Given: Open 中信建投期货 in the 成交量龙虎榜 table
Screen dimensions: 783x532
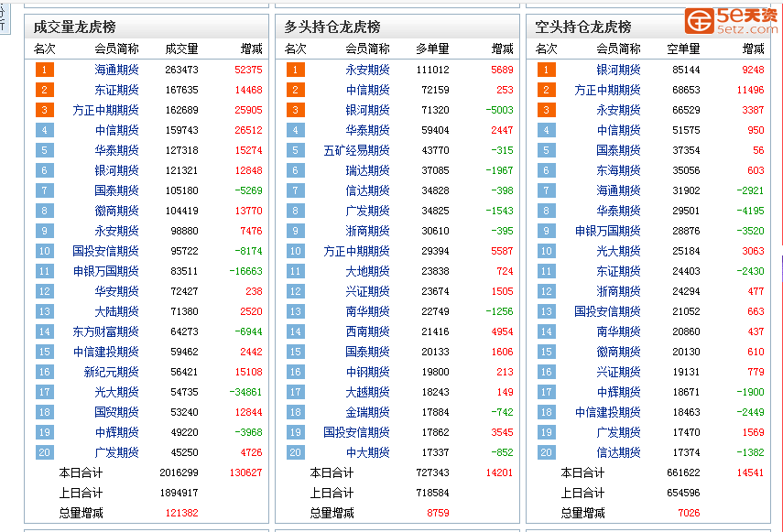Looking at the screenshot, I should tap(105, 352).
